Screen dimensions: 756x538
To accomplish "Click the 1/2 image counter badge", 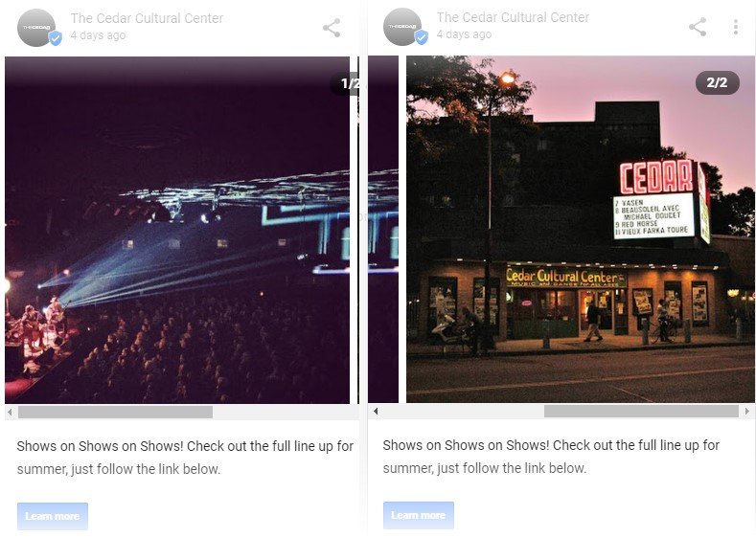I will 346,83.
